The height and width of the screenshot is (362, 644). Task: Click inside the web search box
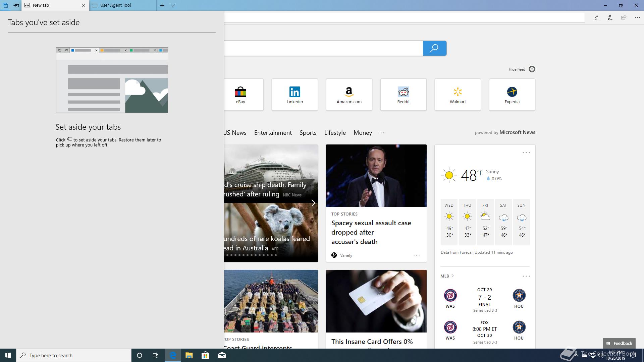(x=323, y=48)
